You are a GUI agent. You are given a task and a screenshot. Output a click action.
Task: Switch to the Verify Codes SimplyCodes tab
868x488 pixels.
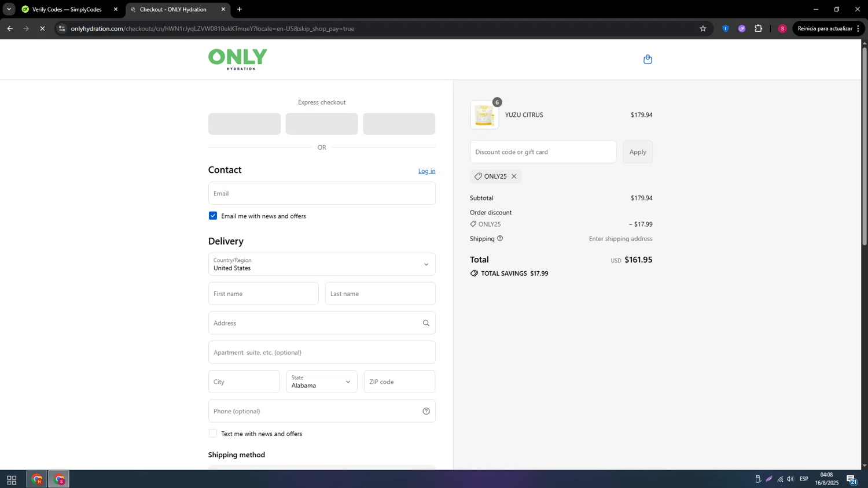pos(67,9)
